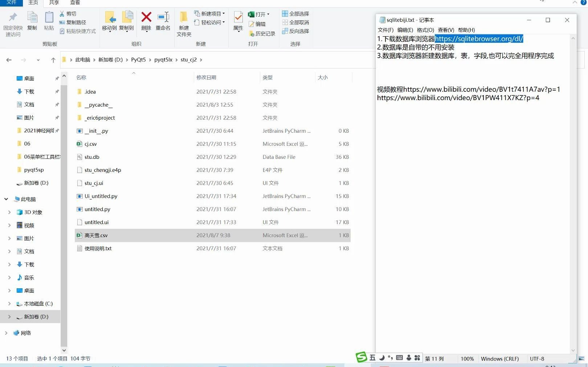Open Notepad 查看(V) menu
The height and width of the screenshot is (367, 588).
point(446,30)
